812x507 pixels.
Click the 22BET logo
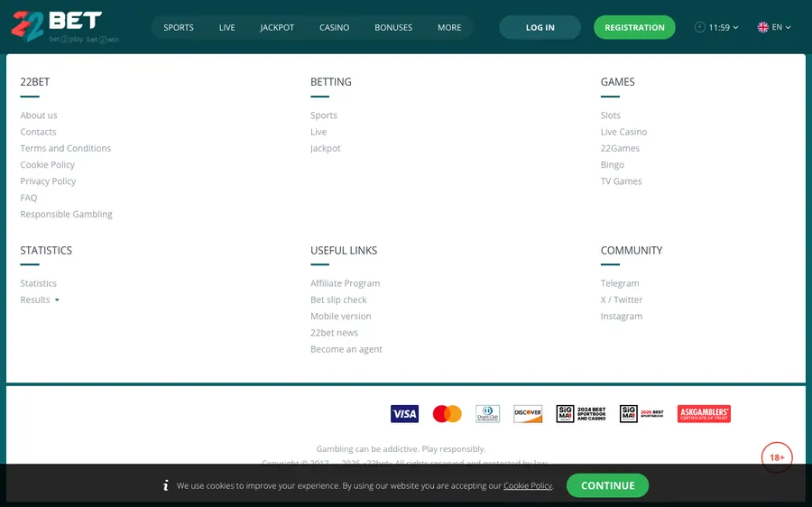[x=65, y=26]
